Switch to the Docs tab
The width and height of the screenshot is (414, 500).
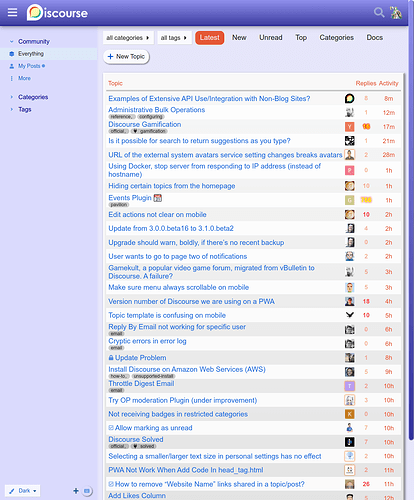375,38
